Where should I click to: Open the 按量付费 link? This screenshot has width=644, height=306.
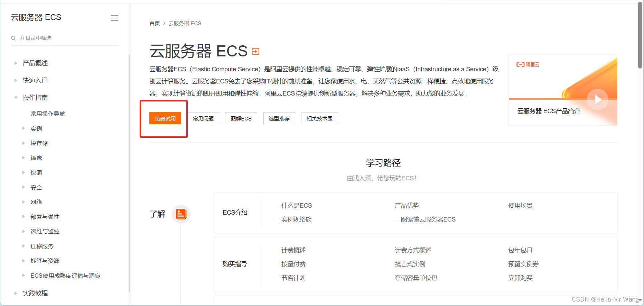(293, 264)
